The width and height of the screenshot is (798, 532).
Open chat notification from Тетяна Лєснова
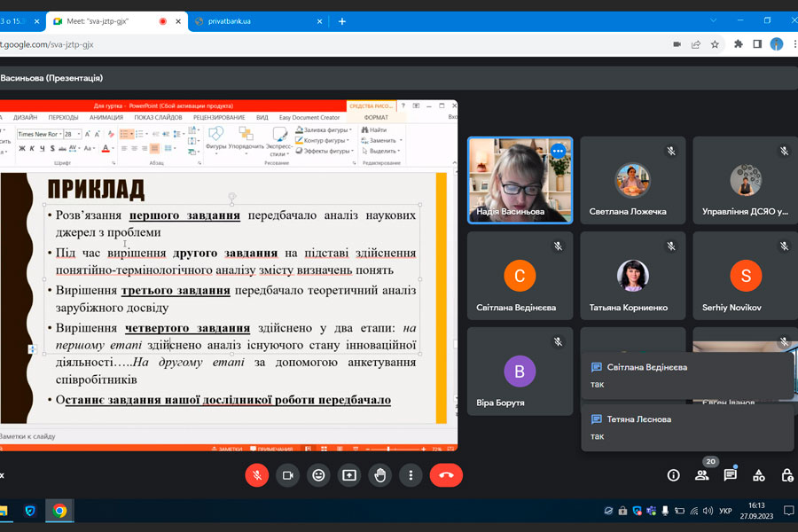pos(687,427)
